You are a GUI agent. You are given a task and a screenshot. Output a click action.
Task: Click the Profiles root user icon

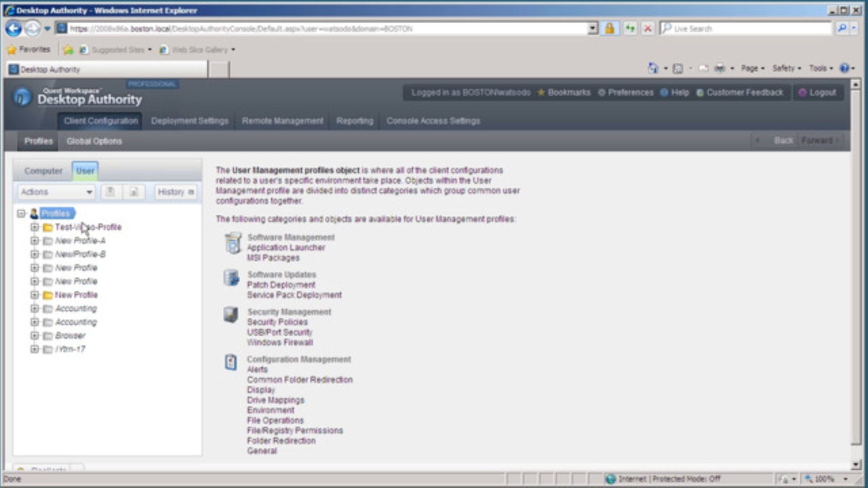pyautogui.click(x=34, y=213)
